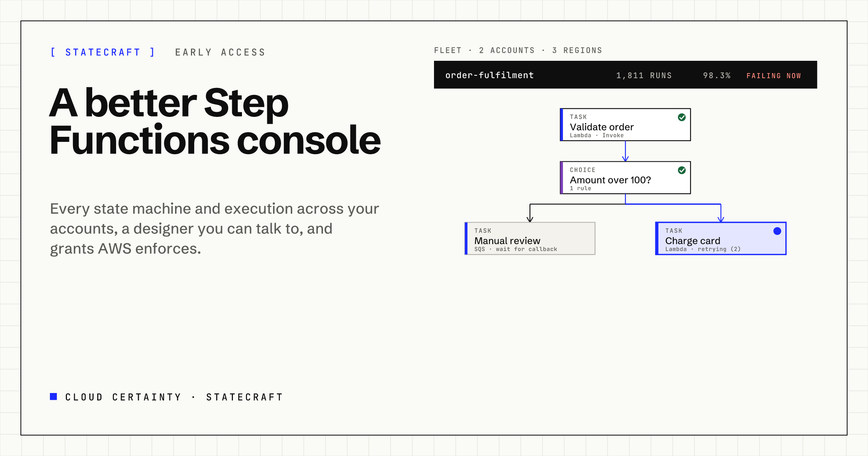Select the Amount over 100? choice node
868x456 pixels.
coord(625,178)
